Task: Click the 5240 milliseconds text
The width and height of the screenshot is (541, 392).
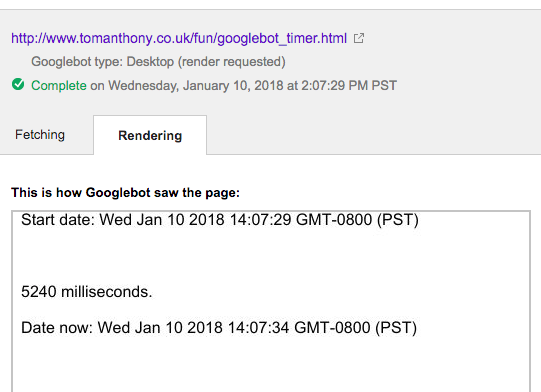Action: click(x=87, y=292)
